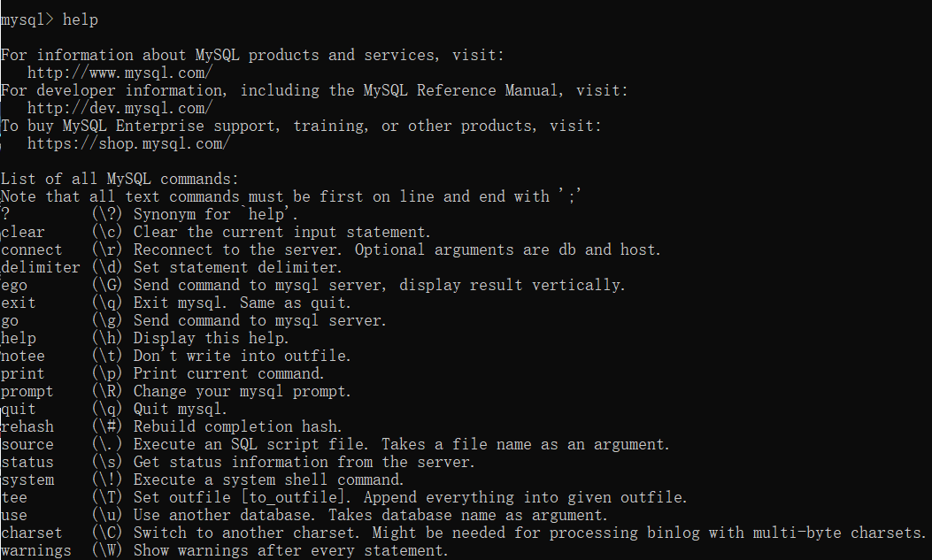
Task: Click the 'clear' command name
Action: tap(23, 232)
